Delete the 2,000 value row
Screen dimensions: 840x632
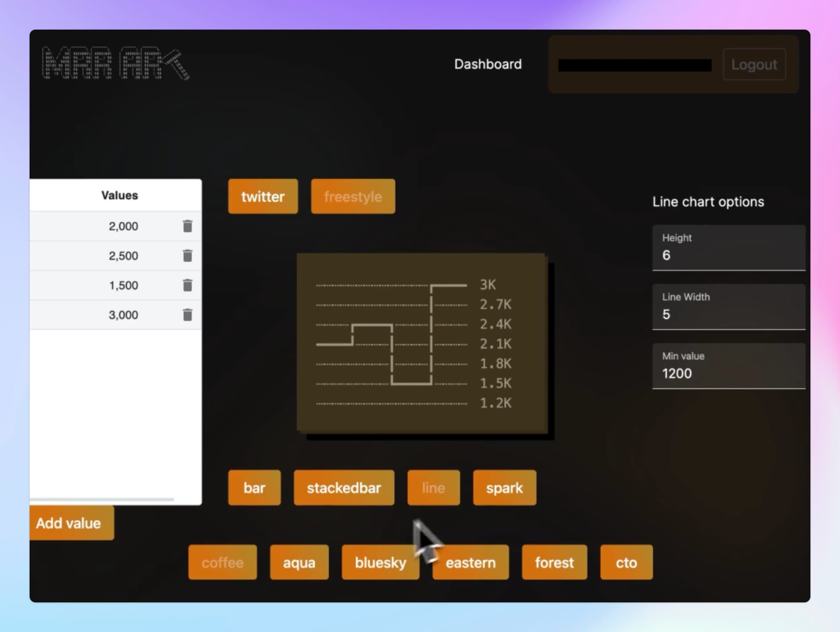(x=187, y=226)
